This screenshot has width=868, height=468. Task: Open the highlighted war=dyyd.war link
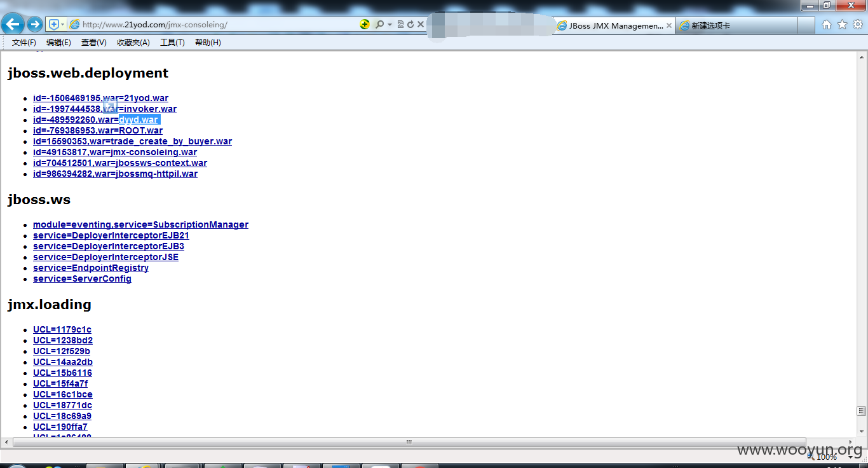coord(95,120)
